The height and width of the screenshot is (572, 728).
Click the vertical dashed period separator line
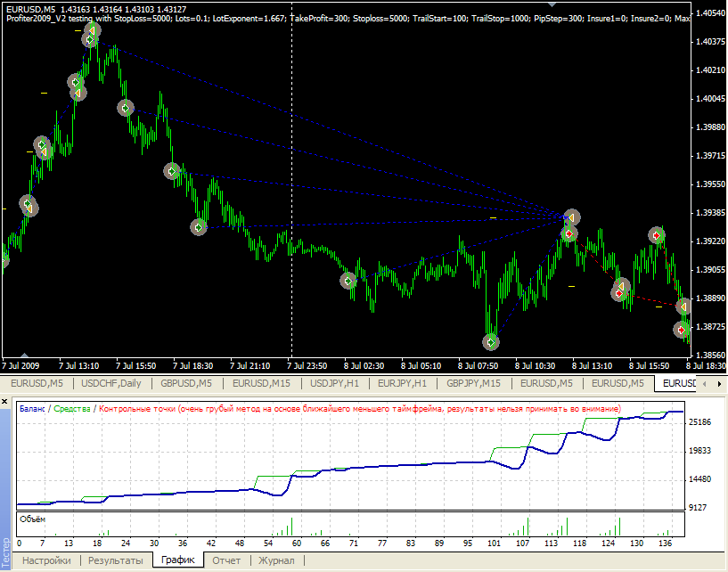point(291,178)
